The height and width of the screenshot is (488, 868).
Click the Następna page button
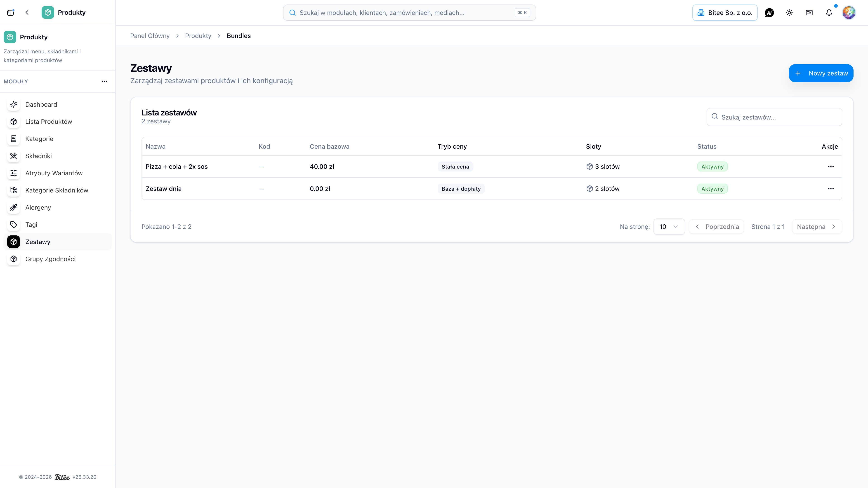tap(817, 227)
